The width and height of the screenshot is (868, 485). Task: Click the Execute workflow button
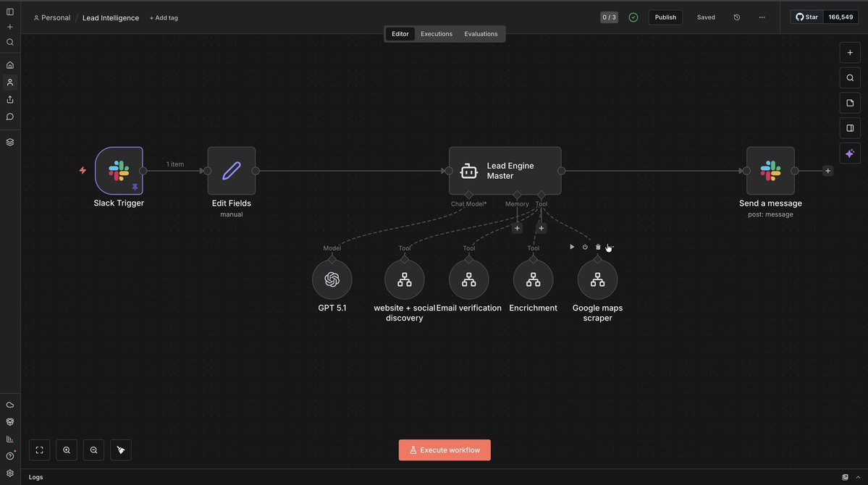tap(444, 450)
